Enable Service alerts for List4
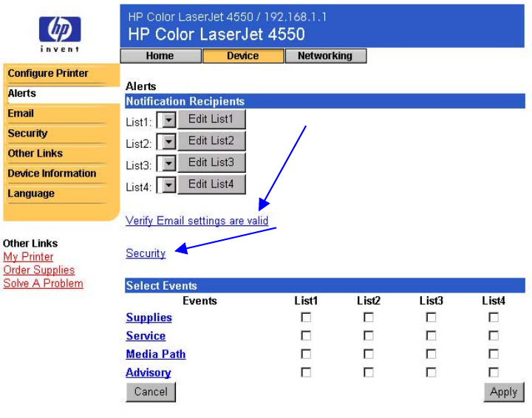The width and height of the screenshot is (532, 418). (494, 335)
